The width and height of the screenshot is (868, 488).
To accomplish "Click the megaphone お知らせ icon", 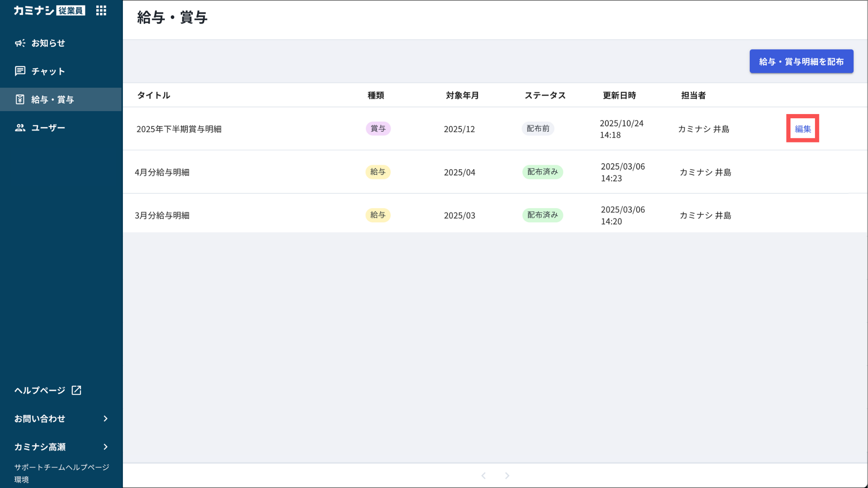I will pyautogui.click(x=20, y=43).
